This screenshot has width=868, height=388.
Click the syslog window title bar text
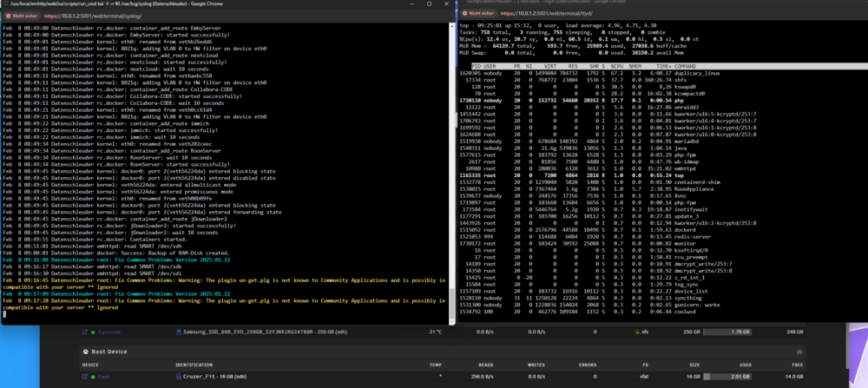point(119,3)
